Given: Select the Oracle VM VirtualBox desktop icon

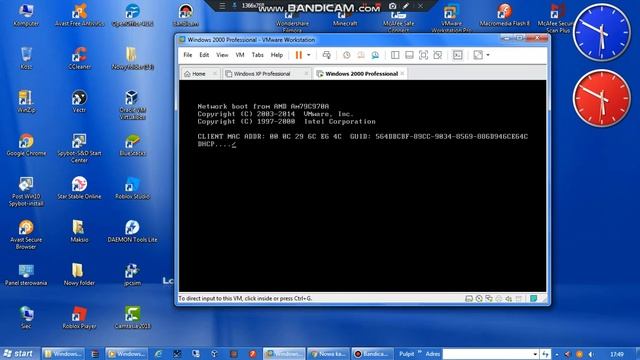Looking at the screenshot, I should [x=132, y=105].
